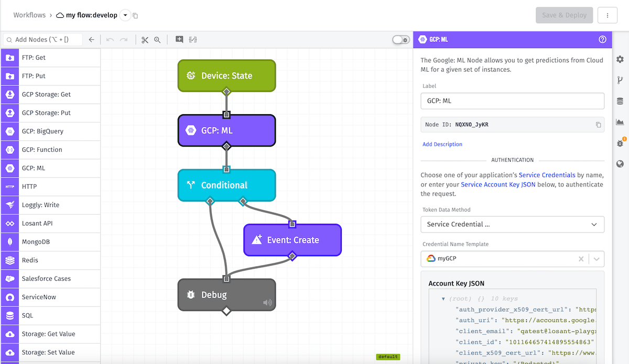Select the SQL palette node
This screenshot has height=364, width=629.
(x=50, y=315)
